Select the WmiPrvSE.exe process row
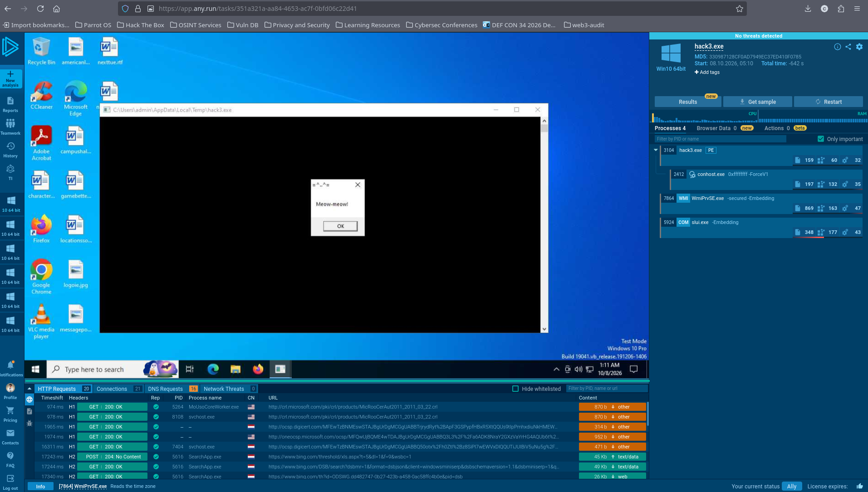Screen dimensions: 868x492 (761, 203)
